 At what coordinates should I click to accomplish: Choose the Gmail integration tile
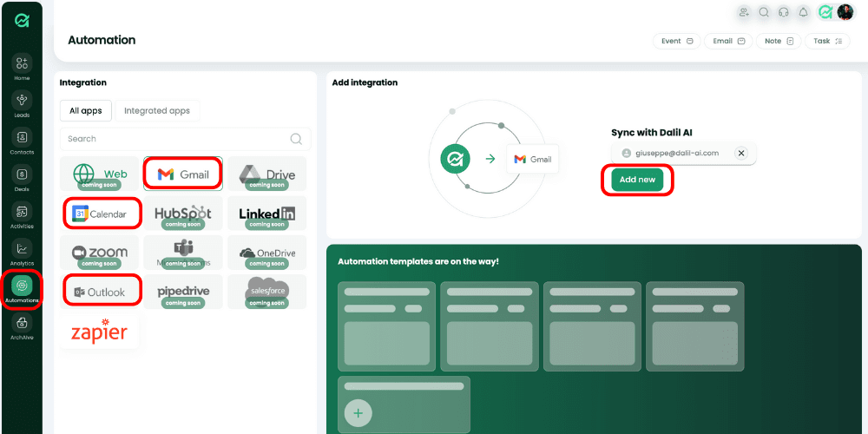tap(183, 174)
